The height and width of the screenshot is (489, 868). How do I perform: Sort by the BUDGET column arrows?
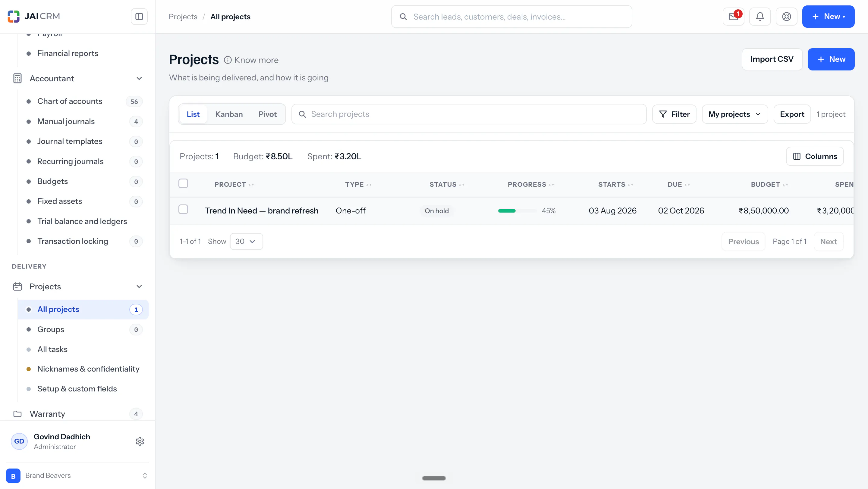(x=785, y=185)
